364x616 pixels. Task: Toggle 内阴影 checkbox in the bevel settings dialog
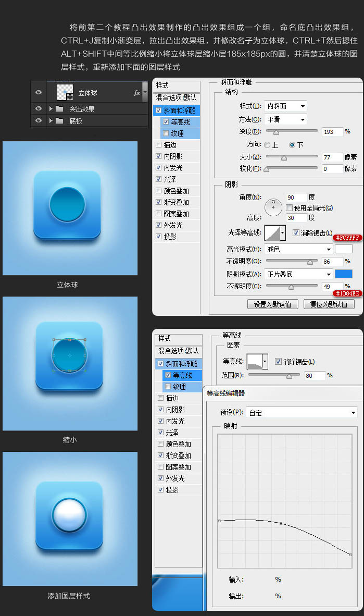[159, 156]
